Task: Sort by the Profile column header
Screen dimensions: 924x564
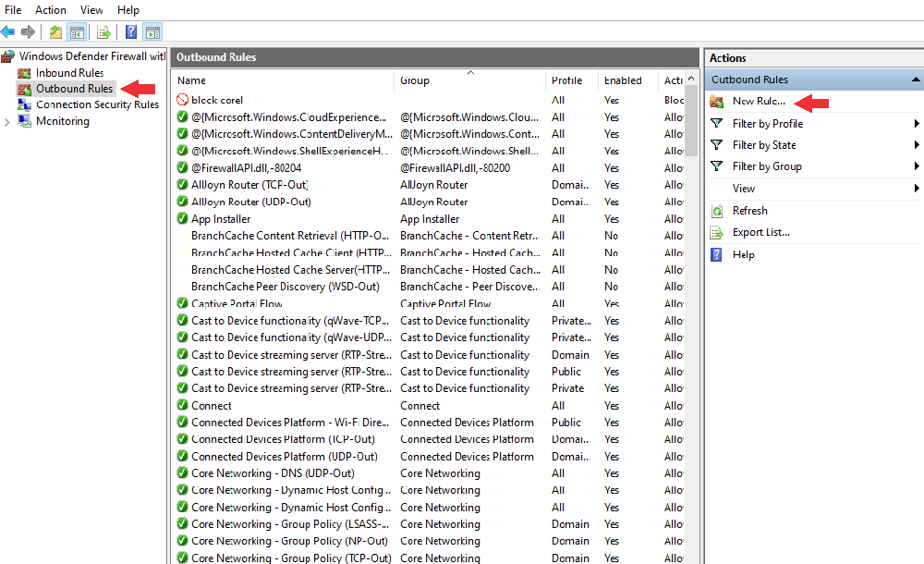Action: (572, 80)
